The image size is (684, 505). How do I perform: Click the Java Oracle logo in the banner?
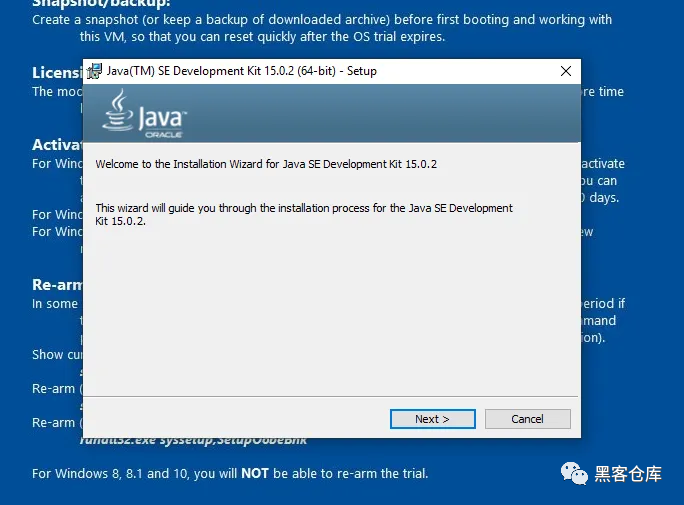pos(144,114)
